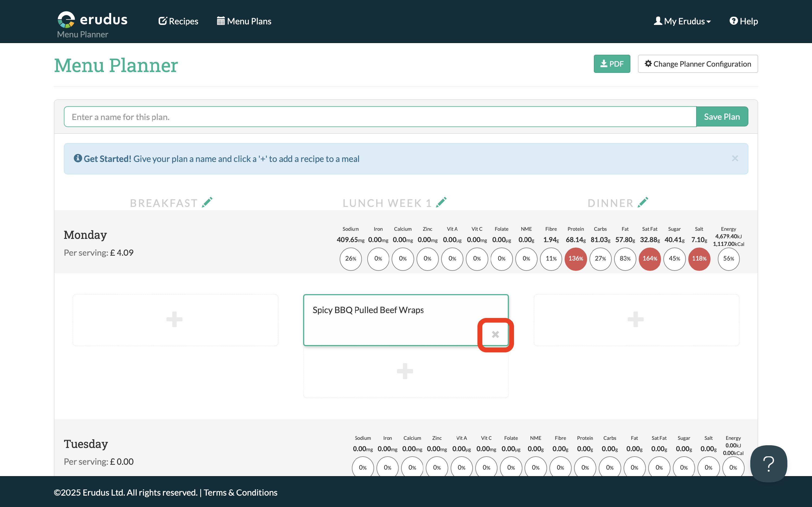Download the plan as PDF
This screenshot has height=507, width=812.
coord(612,64)
